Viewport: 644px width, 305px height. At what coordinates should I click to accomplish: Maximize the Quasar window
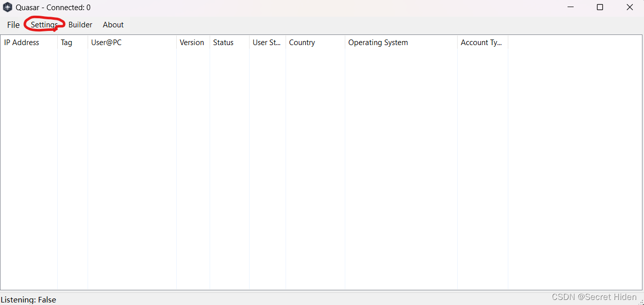[x=600, y=8]
